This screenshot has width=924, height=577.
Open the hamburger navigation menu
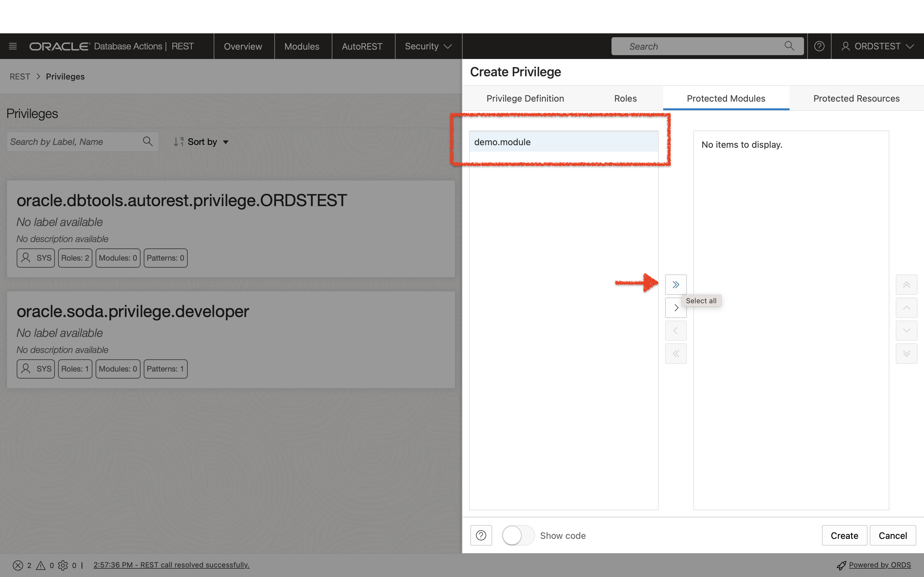pos(13,46)
